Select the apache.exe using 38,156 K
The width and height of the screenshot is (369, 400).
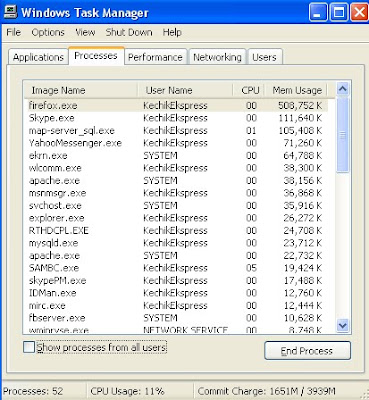176,181
